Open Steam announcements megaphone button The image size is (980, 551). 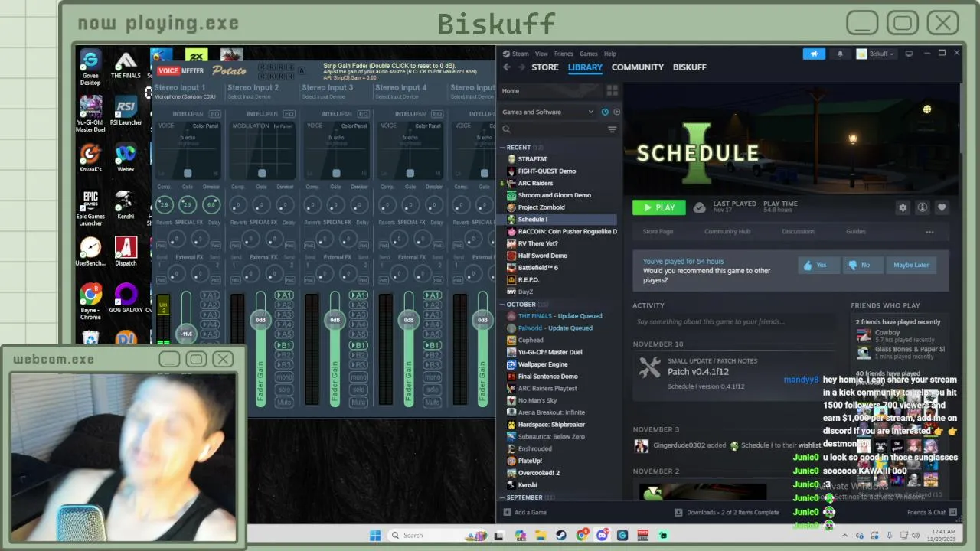tap(814, 54)
